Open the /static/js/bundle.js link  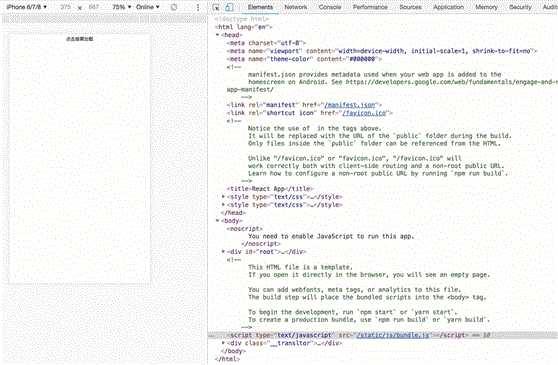tap(393, 335)
